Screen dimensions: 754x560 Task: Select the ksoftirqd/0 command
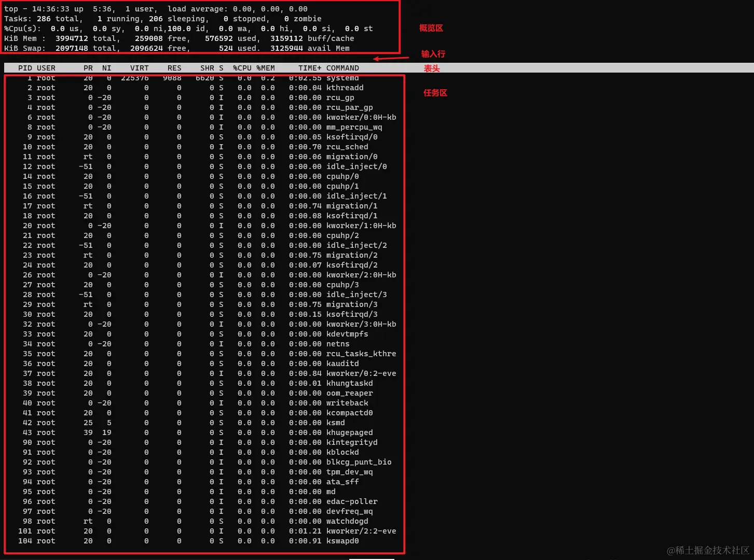[352, 137]
